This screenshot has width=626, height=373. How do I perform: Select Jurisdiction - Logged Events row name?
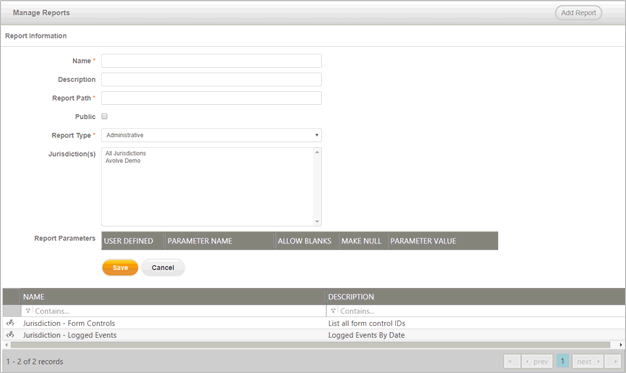click(69, 335)
